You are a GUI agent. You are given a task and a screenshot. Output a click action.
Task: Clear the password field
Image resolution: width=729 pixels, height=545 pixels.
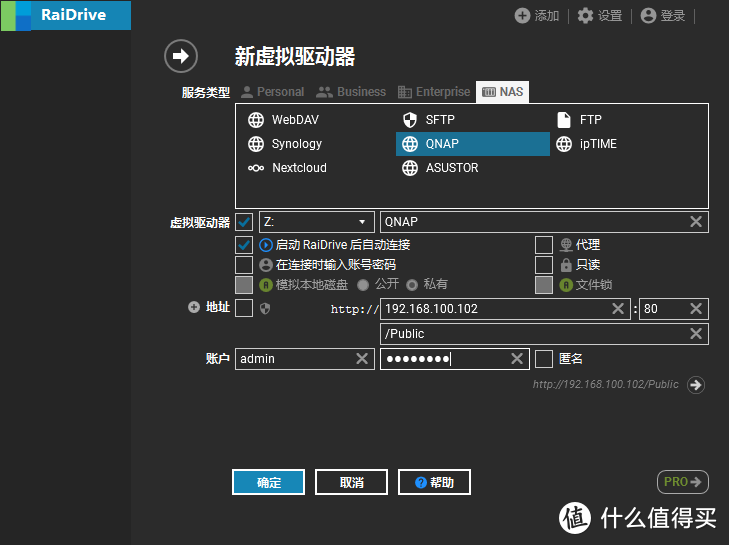point(517,359)
